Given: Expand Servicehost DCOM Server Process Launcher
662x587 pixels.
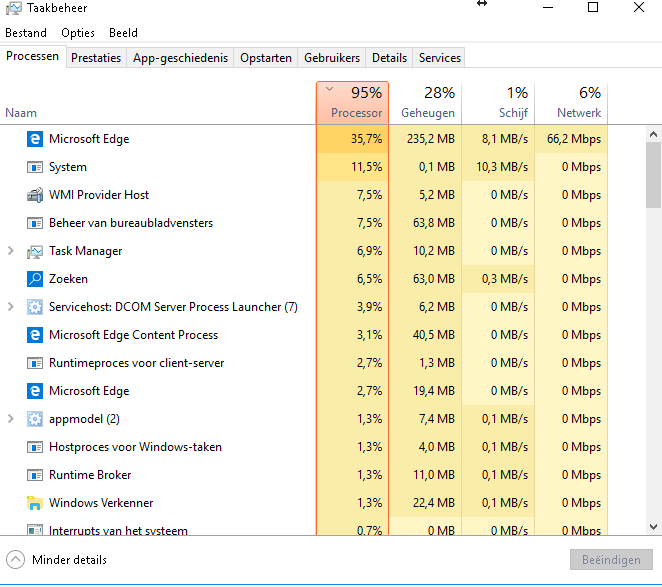Looking at the screenshot, I should point(11,307).
